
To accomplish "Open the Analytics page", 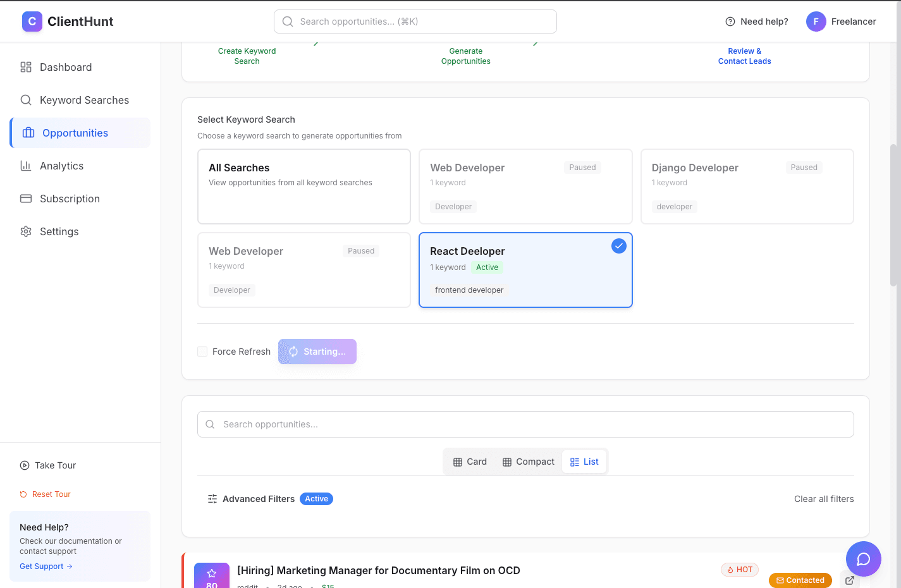I will pyautogui.click(x=61, y=166).
